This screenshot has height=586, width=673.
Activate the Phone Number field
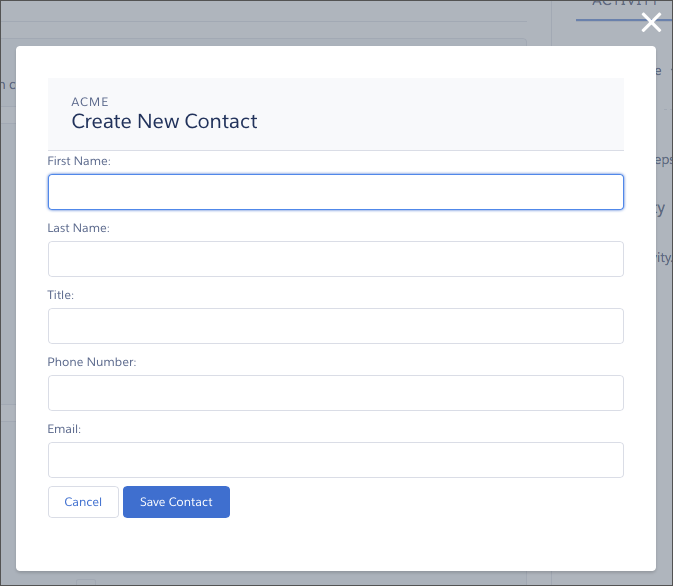[x=335, y=393]
